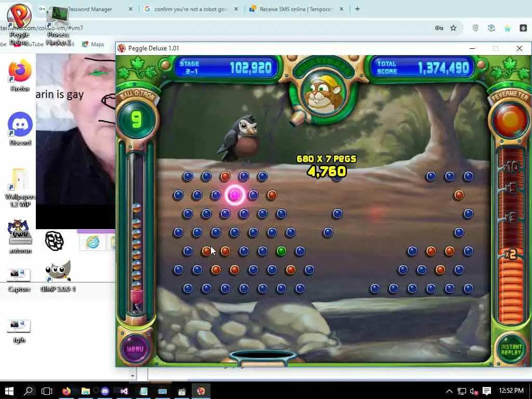Minimize the Peggle Deluxe window
532x399 pixels.
click(x=472, y=48)
